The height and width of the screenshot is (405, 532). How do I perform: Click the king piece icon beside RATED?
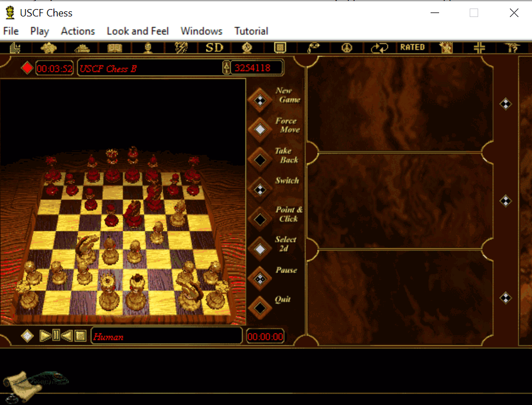(446, 48)
